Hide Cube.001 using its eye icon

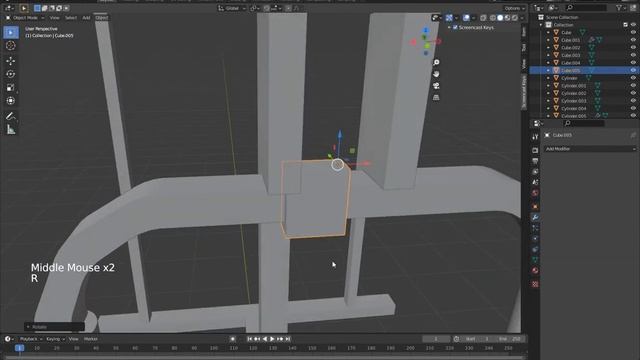pyautogui.click(x=633, y=40)
